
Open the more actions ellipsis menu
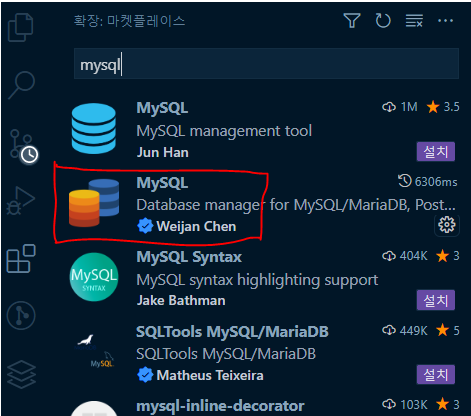[445, 21]
